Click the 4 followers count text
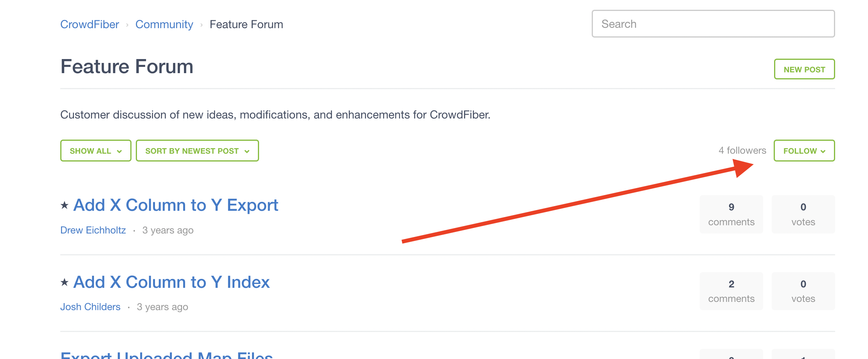 point(742,151)
